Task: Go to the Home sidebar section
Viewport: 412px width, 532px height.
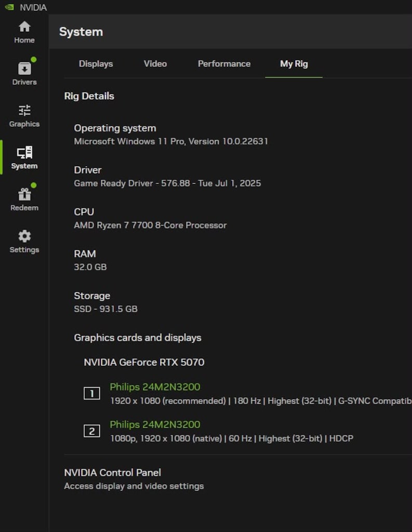Action: (x=24, y=32)
